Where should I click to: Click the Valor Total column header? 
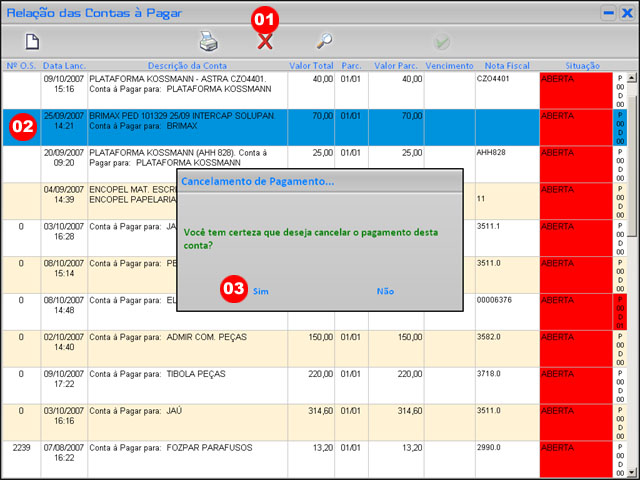(311, 64)
